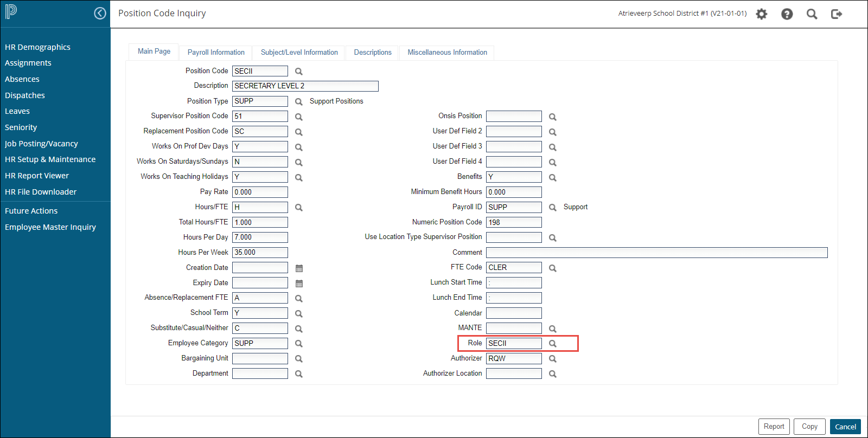
Task: Open lookup for Position Code field
Action: [298, 72]
